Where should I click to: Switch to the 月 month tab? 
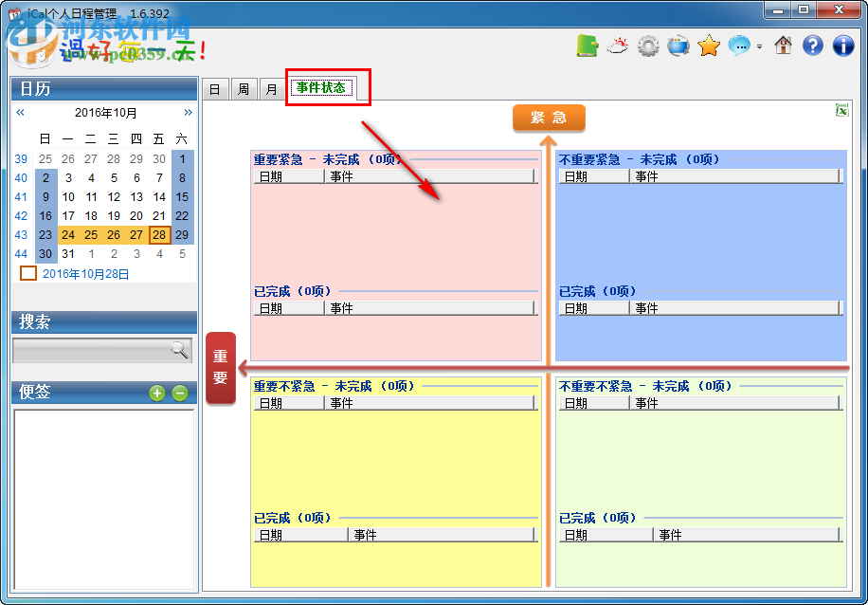pos(271,89)
